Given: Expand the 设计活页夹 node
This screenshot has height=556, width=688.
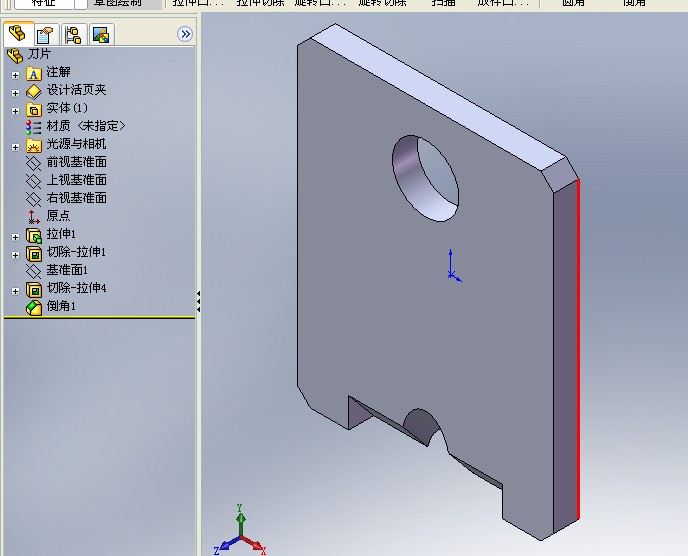Looking at the screenshot, I should (x=15, y=93).
